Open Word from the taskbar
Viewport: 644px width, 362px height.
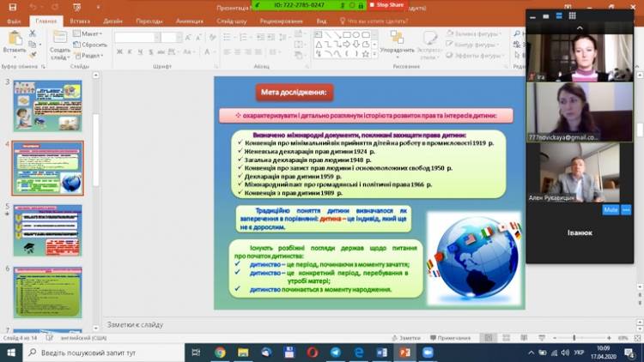tap(381, 353)
